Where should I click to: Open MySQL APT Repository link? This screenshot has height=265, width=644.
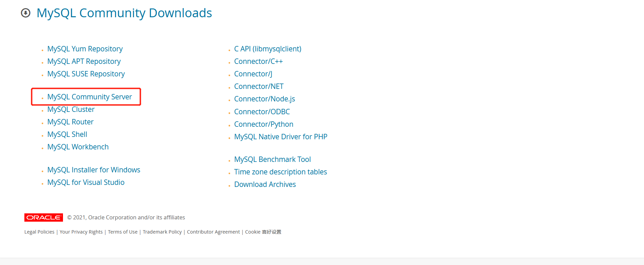84,62
